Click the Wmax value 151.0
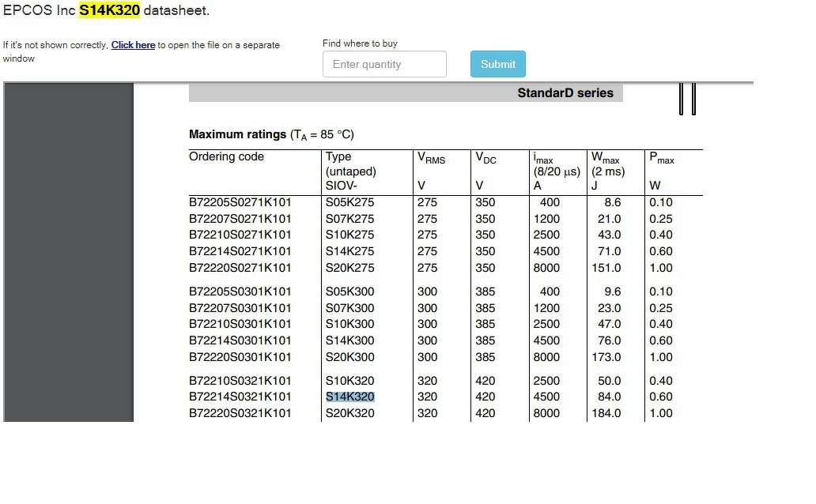This screenshot has height=504, width=816. (x=606, y=268)
